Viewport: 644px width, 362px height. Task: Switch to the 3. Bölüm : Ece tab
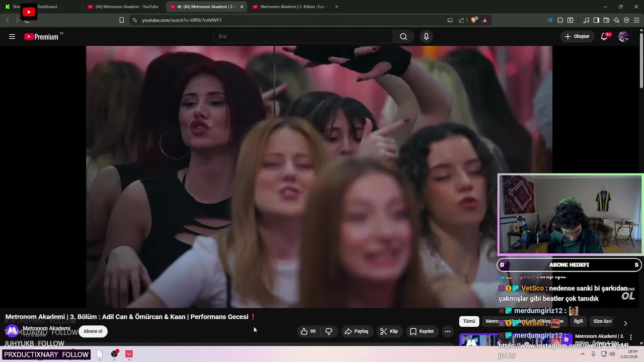tap(289, 7)
